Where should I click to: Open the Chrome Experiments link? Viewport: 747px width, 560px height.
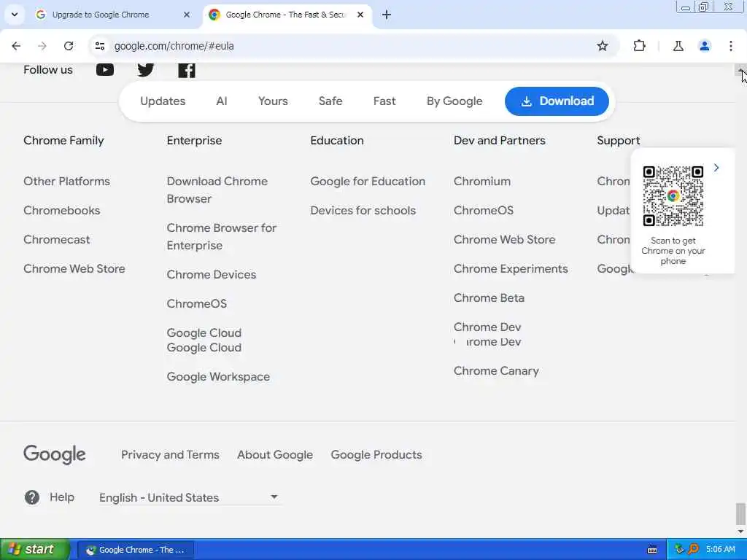coord(511,268)
